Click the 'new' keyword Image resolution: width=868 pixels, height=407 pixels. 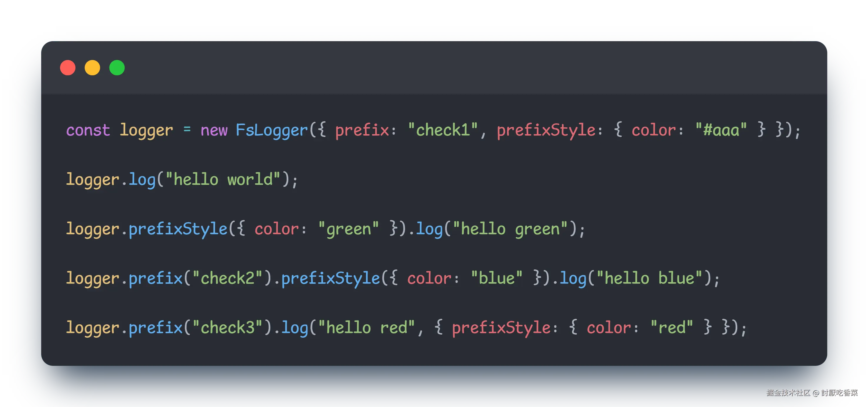(x=214, y=130)
